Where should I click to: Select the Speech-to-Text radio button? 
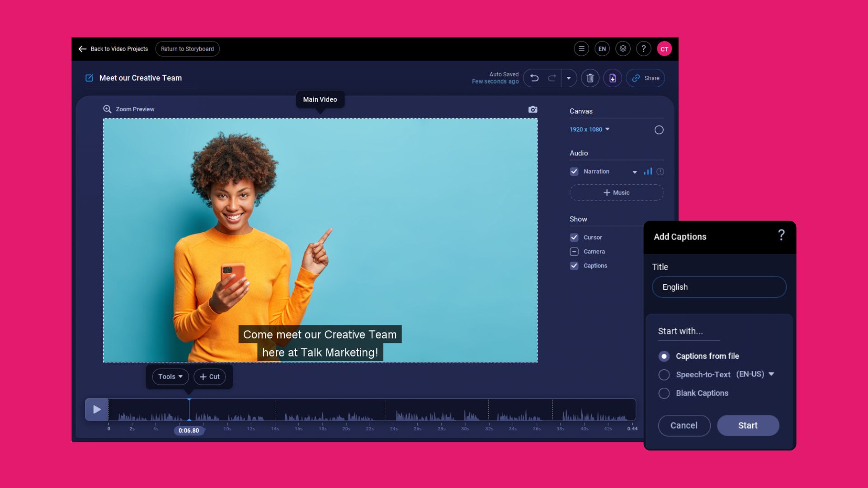click(664, 374)
